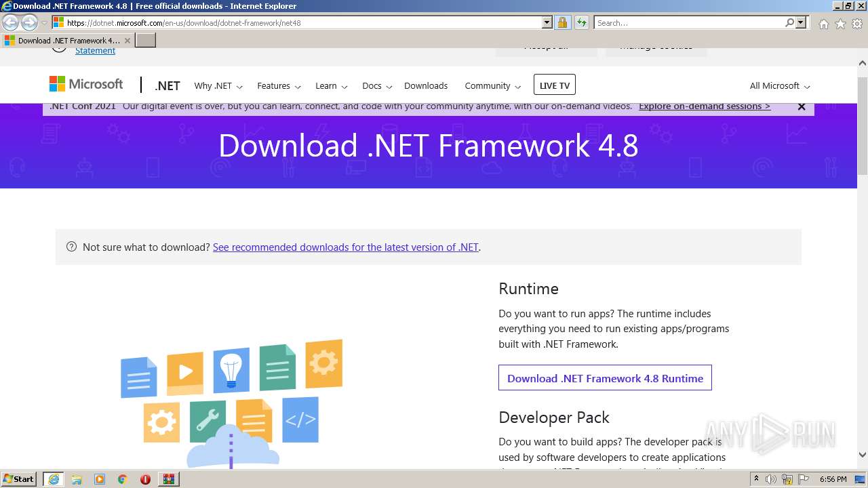Open Windows Explorer folder taskbar icon
The height and width of the screenshot is (488, 868).
click(77, 479)
